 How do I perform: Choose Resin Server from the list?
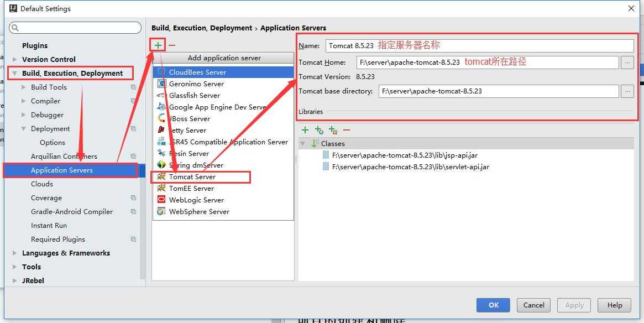pyautogui.click(x=223, y=153)
